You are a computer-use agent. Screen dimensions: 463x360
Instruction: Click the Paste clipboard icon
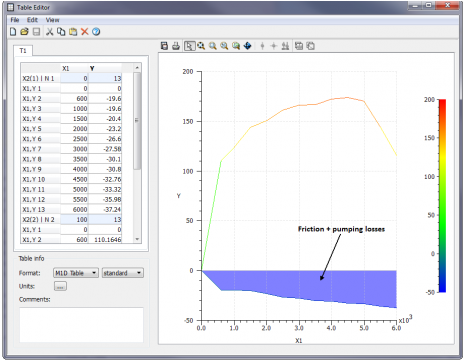pyautogui.click(x=73, y=32)
